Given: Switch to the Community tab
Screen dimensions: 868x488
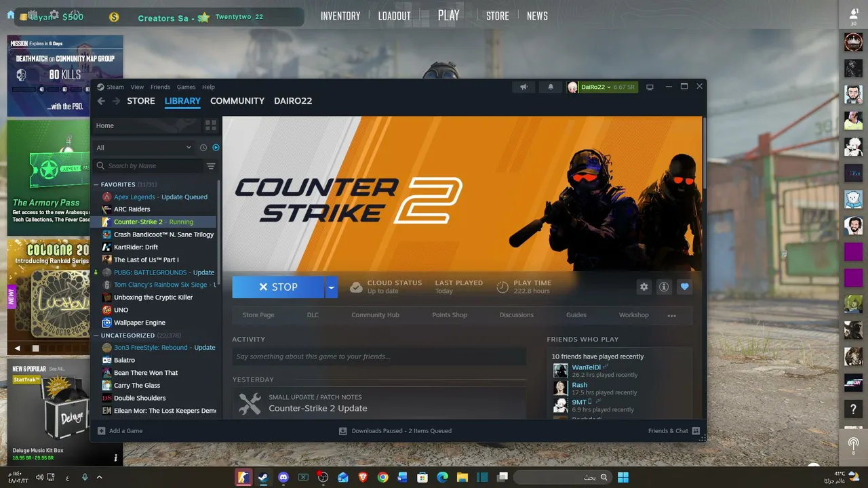Looking at the screenshot, I should 237,101.
